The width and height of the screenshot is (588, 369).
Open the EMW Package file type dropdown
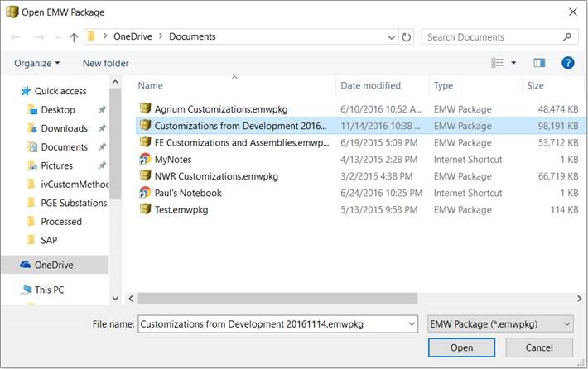(x=500, y=323)
